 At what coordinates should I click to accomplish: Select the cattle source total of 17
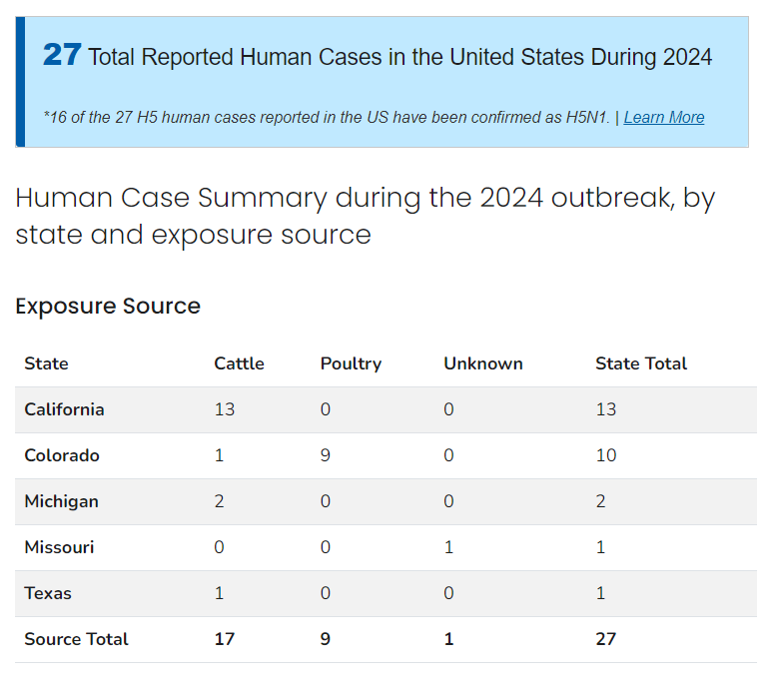pos(224,639)
